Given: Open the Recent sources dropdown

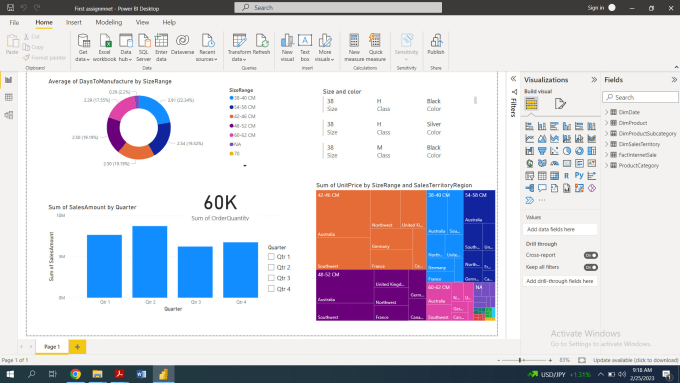Looking at the screenshot, I should [x=207, y=48].
